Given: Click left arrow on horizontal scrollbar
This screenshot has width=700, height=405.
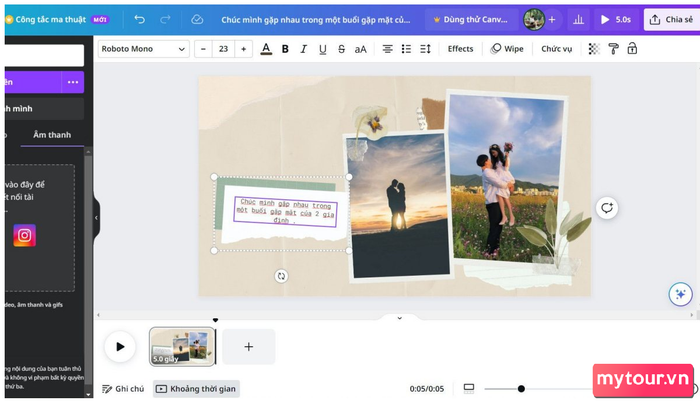Looking at the screenshot, I should (98, 315).
